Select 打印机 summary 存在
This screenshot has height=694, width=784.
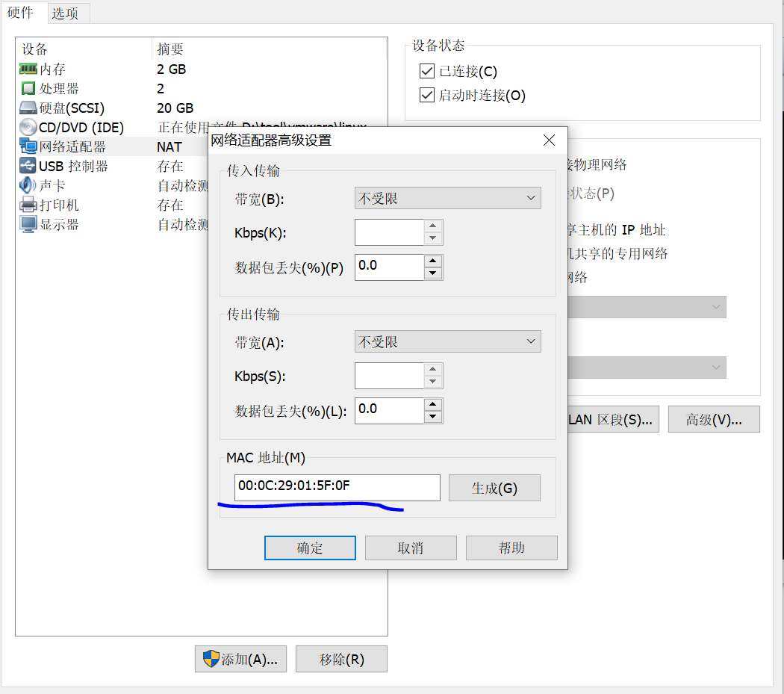click(x=170, y=205)
